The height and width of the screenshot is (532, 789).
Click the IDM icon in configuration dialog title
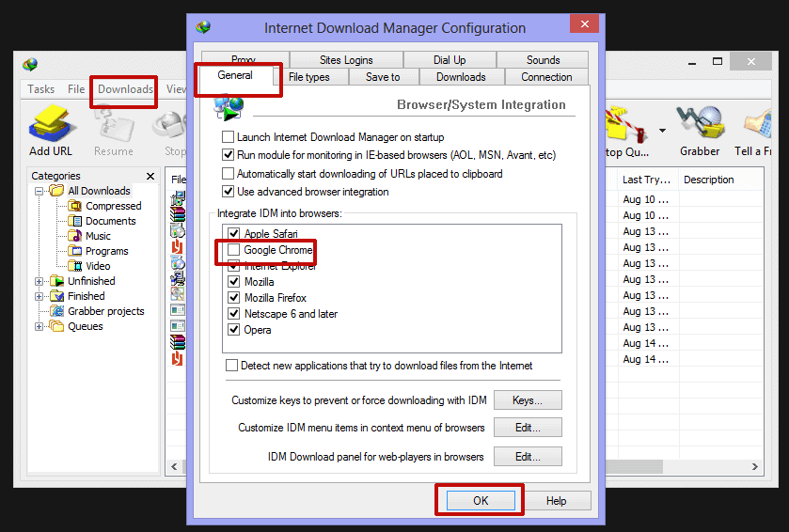(x=203, y=27)
